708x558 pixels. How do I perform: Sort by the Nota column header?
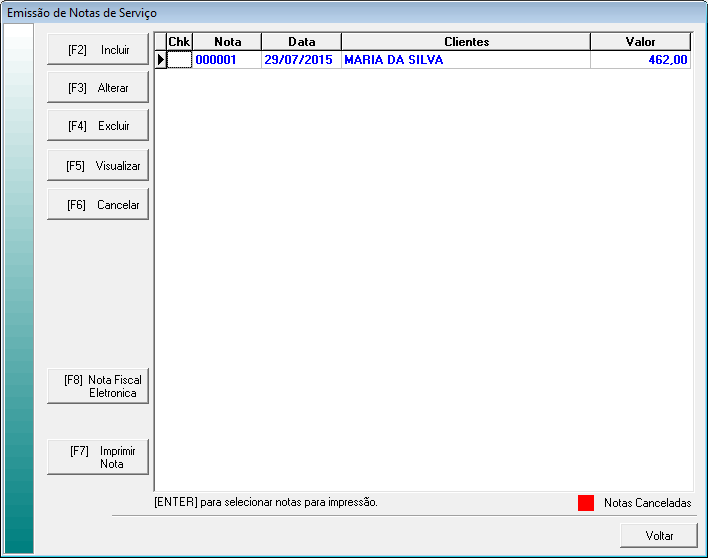coord(227,42)
